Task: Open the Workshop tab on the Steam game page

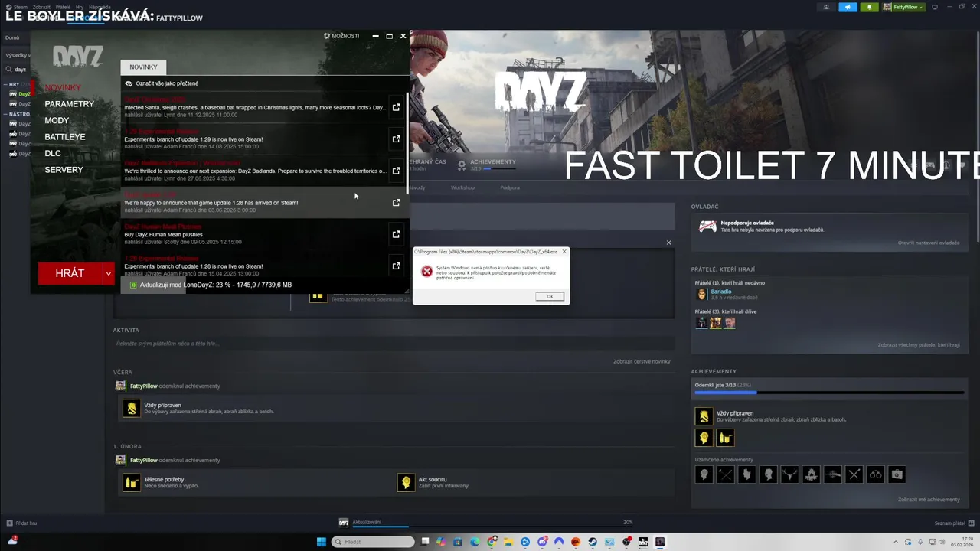Action: click(462, 187)
